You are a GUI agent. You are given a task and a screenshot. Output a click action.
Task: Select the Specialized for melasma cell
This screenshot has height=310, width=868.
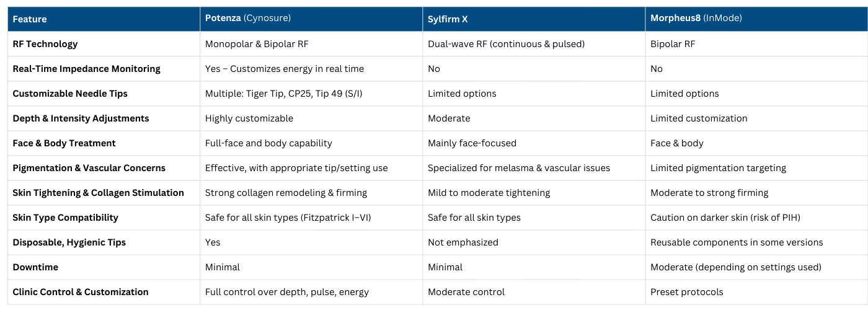point(518,168)
